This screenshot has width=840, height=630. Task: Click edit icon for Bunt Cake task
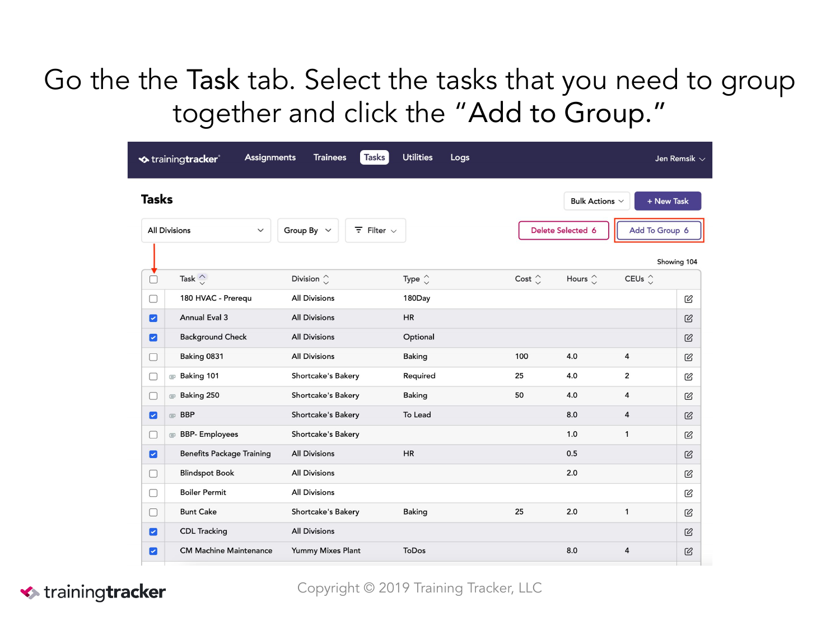pyautogui.click(x=688, y=512)
